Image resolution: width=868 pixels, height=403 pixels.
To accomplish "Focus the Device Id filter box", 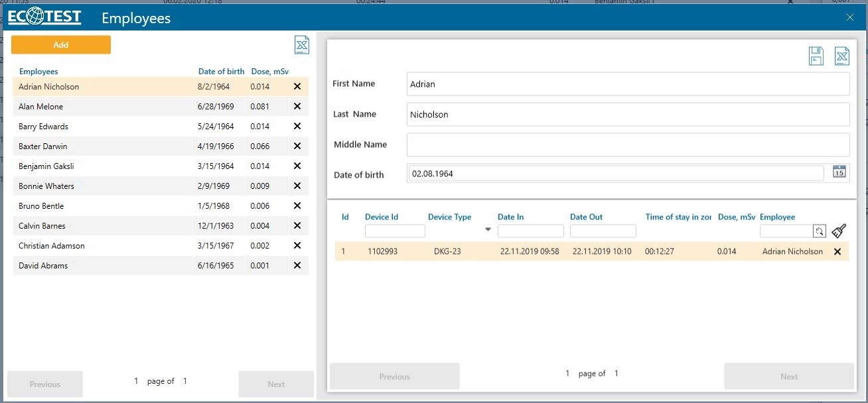I will pos(395,231).
